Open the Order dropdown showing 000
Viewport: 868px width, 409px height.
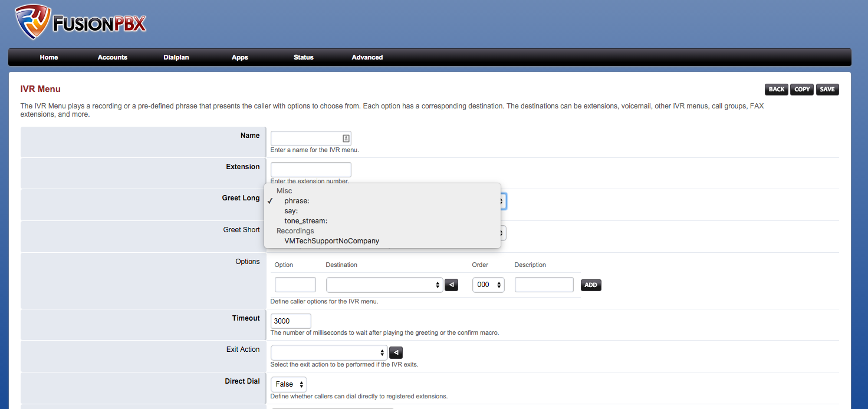click(488, 285)
